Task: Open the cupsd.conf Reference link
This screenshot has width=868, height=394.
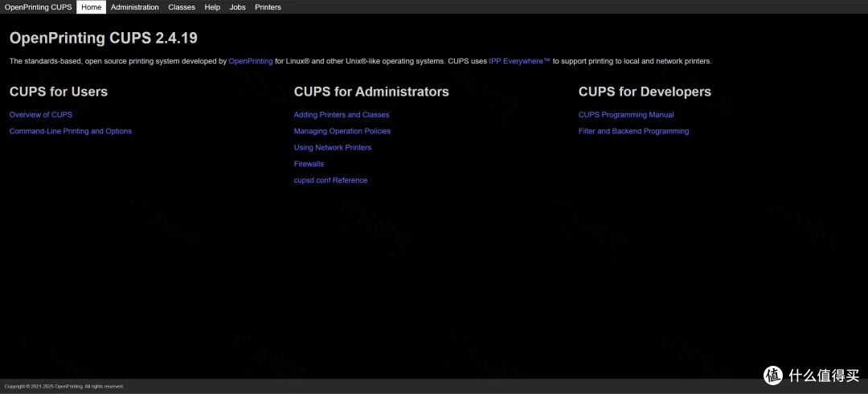Action: [330, 180]
